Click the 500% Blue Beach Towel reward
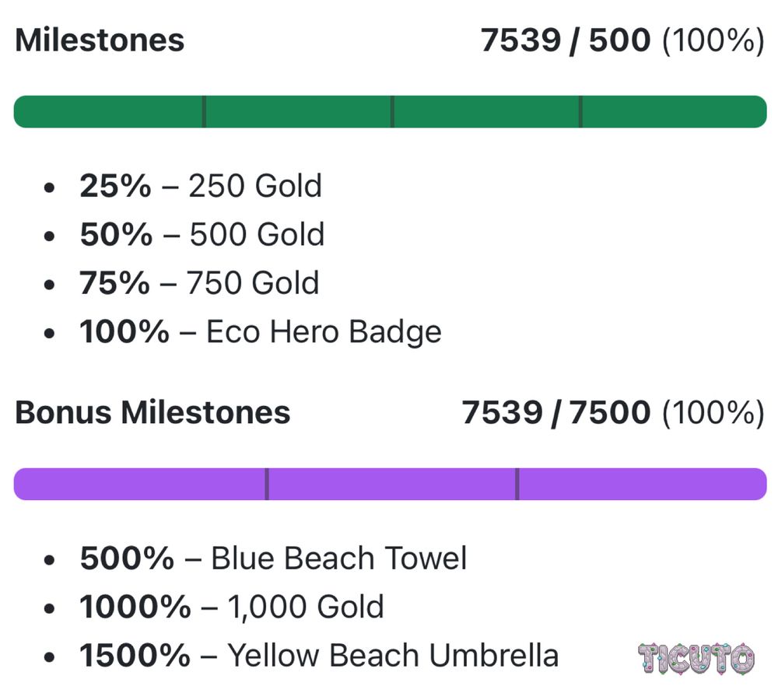 click(x=273, y=558)
